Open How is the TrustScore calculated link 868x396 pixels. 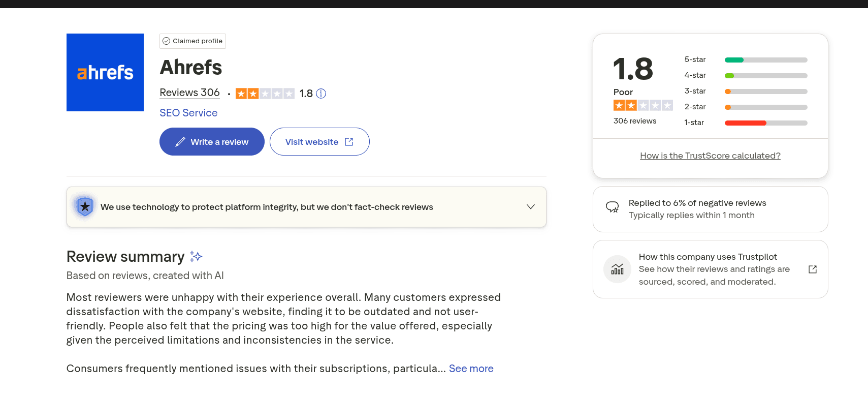710,156
